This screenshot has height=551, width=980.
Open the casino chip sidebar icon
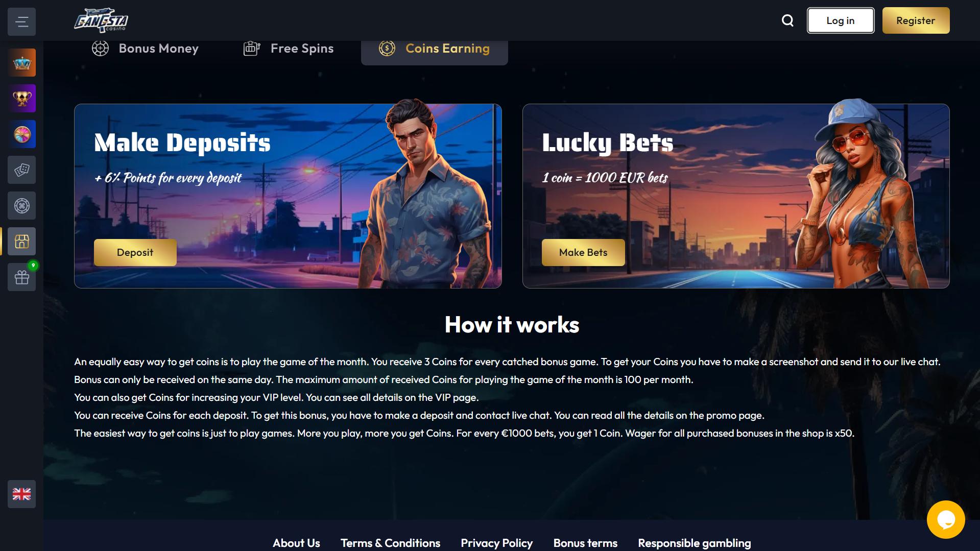point(21,206)
